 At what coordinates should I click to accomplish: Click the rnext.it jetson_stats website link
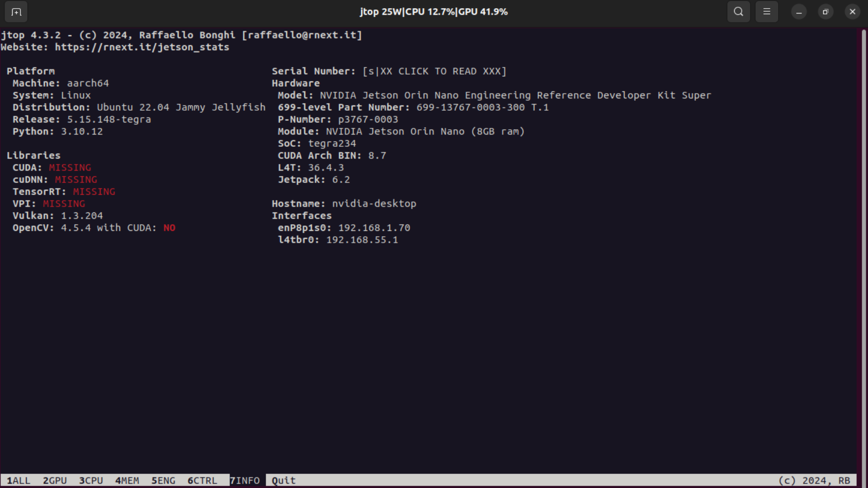click(142, 47)
